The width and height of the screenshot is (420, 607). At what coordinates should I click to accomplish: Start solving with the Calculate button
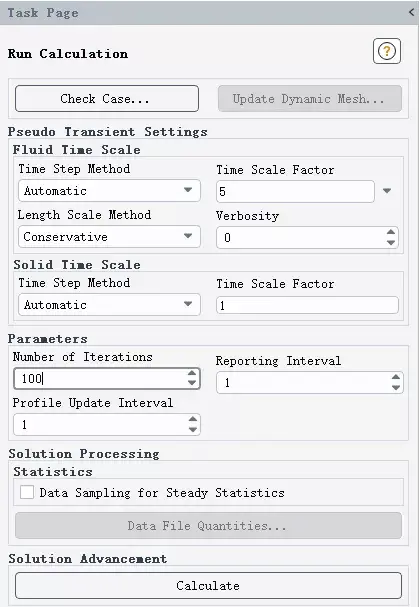tap(208, 586)
